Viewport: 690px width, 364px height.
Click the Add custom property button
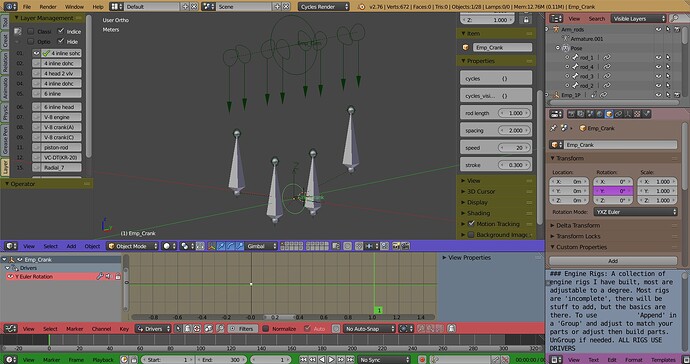tap(613, 261)
